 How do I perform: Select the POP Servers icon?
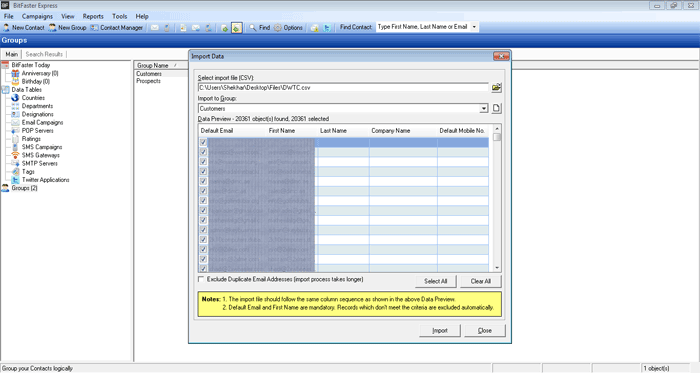[x=15, y=131]
